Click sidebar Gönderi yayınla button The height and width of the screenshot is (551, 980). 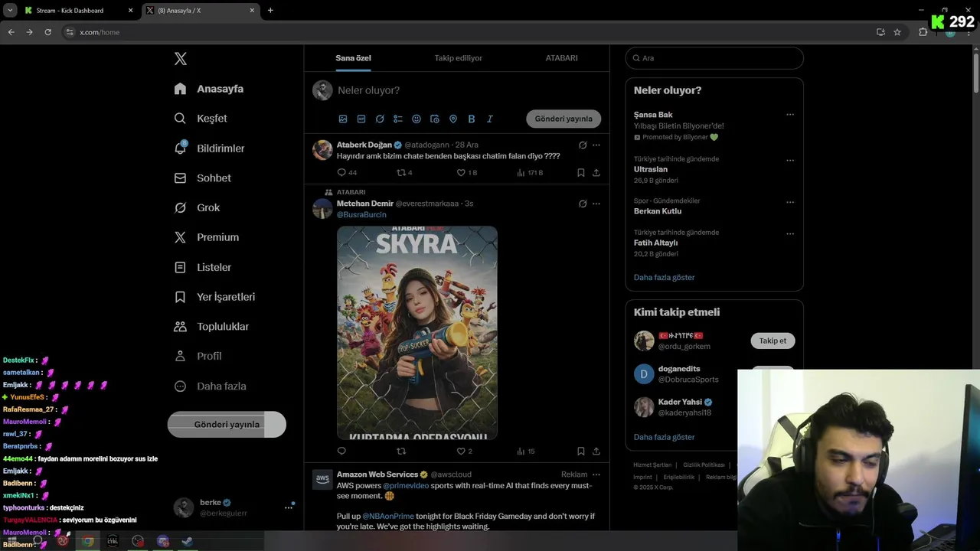[x=227, y=425]
